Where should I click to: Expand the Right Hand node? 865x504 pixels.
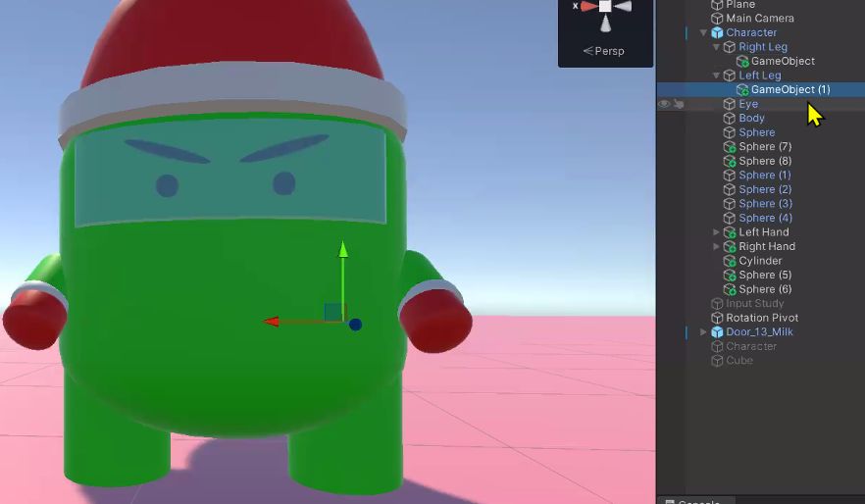(716, 246)
